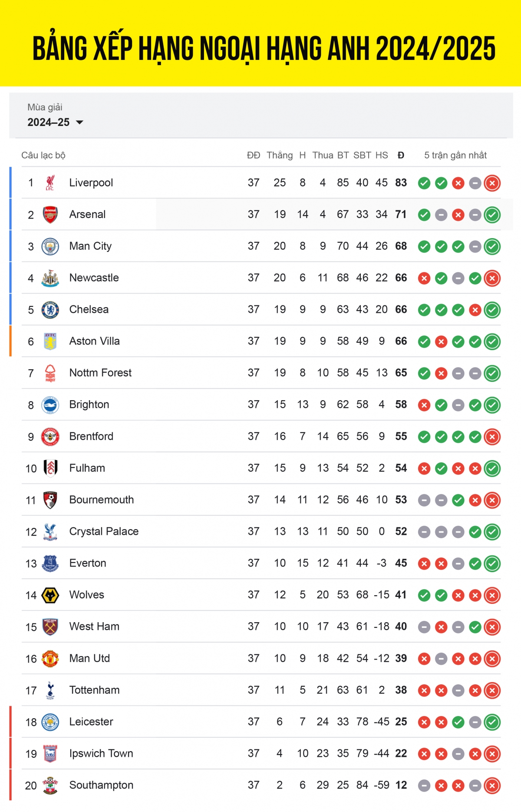Click the 5 trận gần nhất header
521x812 pixels.
455,156
